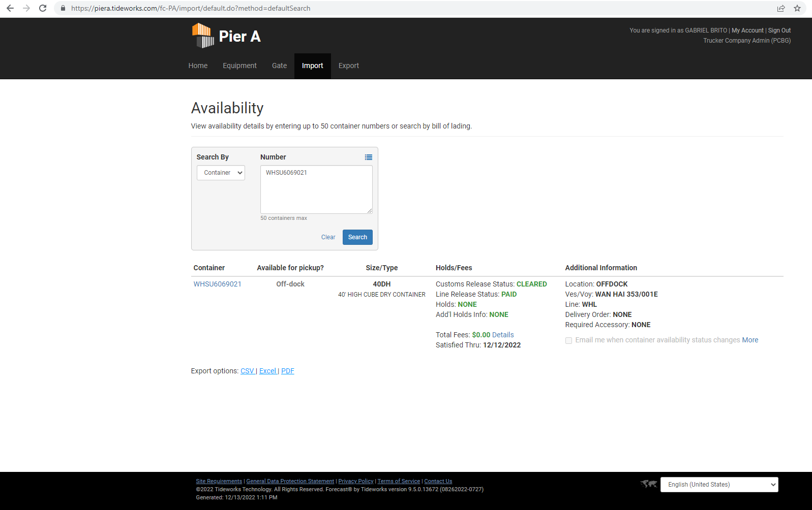The height and width of the screenshot is (510, 812).
Task: Open the WHSU6069021 container link
Action: point(218,284)
